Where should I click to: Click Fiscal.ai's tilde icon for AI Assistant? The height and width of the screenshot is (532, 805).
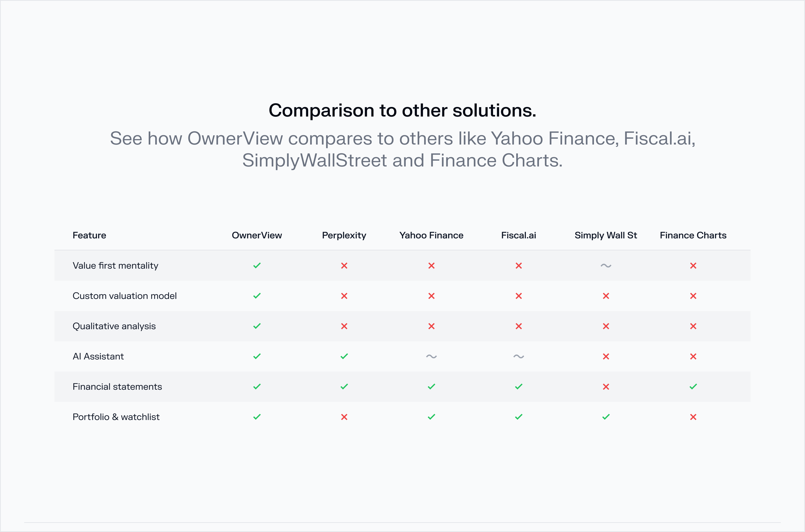(x=518, y=356)
